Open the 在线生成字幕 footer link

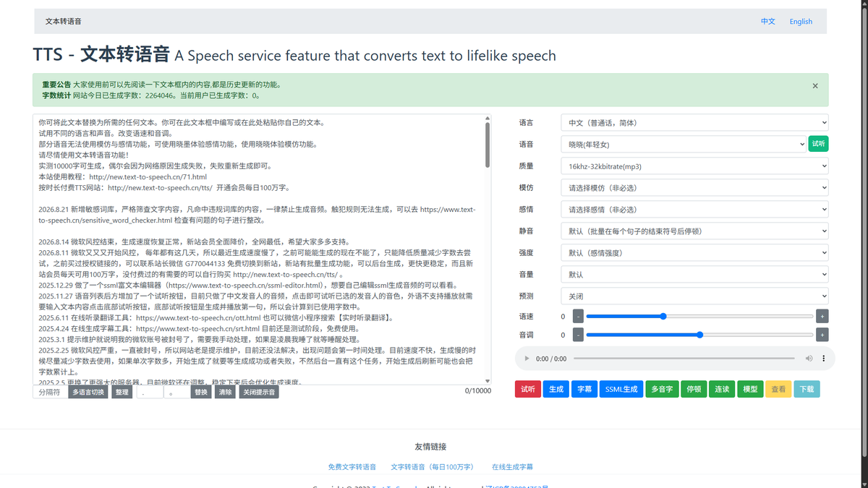(x=512, y=467)
